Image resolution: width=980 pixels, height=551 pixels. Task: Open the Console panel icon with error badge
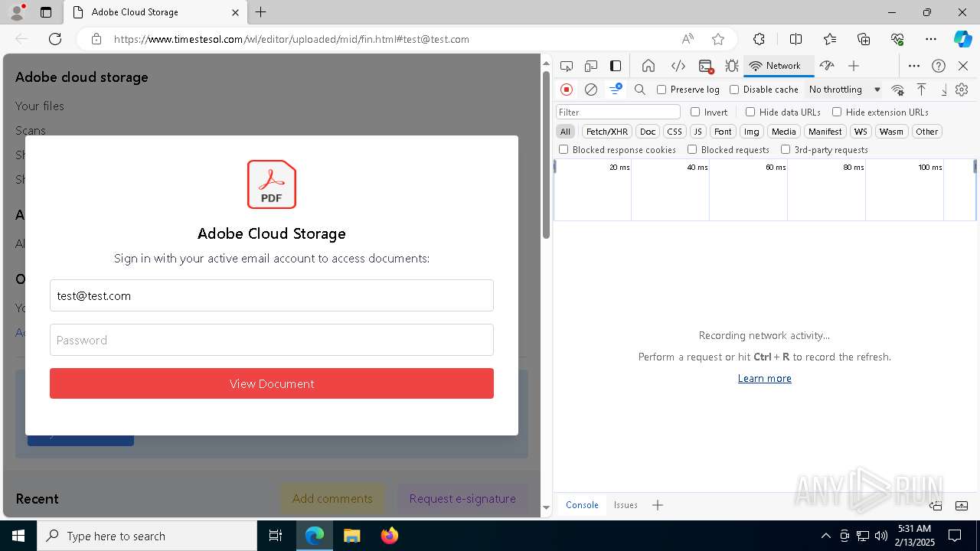tap(706, 66)
